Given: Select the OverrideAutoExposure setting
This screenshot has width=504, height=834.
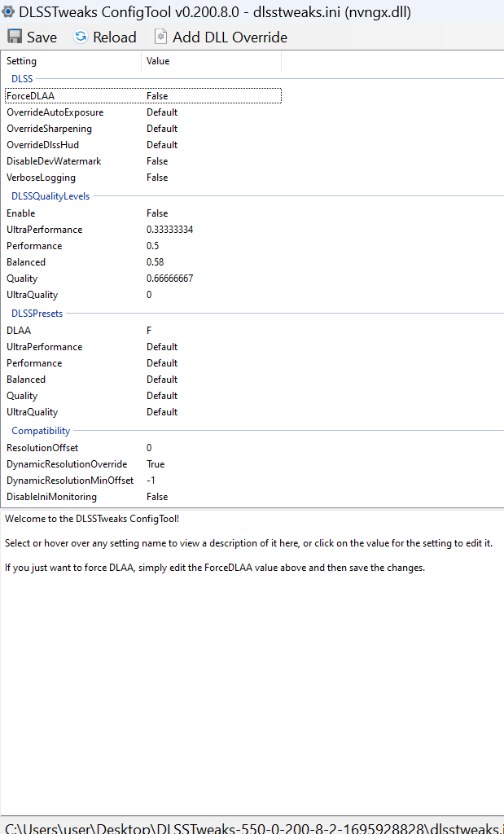Looking at the screenshot, I should 55,112.
